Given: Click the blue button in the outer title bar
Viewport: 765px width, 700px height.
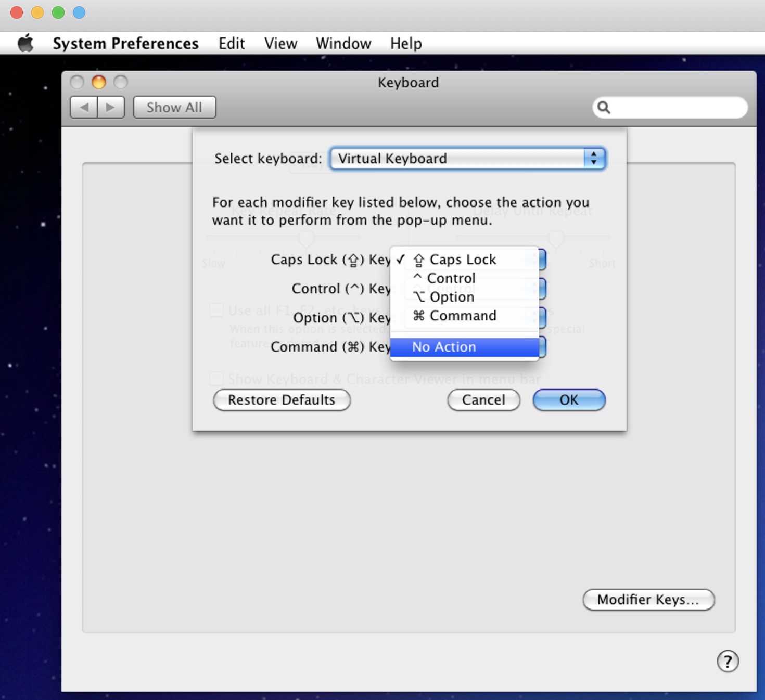Looking at the screenshot, I should 79,12.
